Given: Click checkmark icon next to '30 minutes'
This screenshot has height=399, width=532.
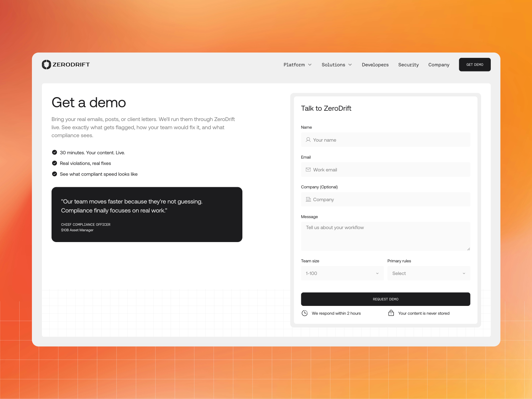Looking at the screenshot, I should (x=55, y=153).
